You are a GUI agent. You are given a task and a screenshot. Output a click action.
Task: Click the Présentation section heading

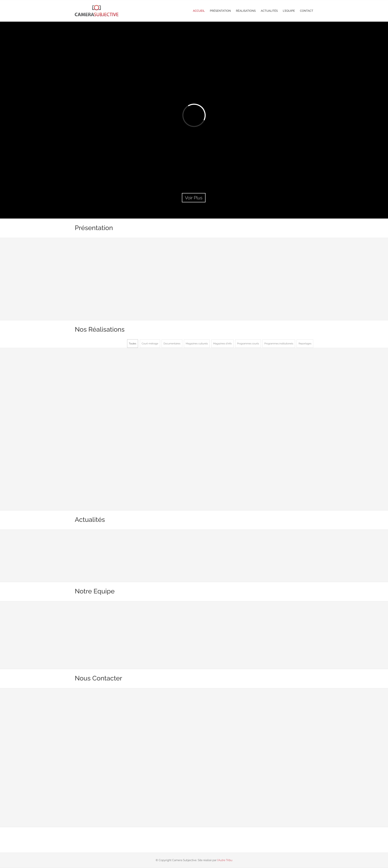(x=94, y=228)
